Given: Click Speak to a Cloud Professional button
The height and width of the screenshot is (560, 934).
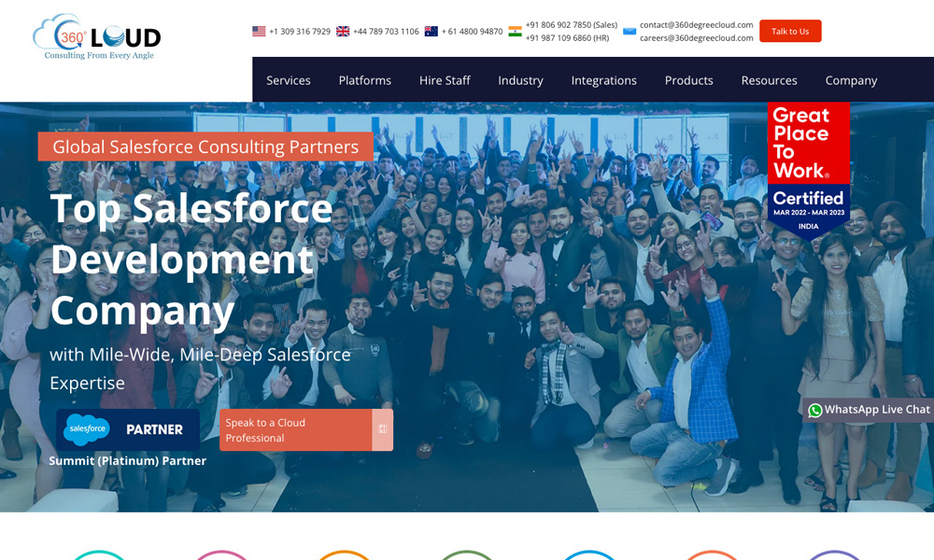Looking at the screenshot, I should coord(305,430).
